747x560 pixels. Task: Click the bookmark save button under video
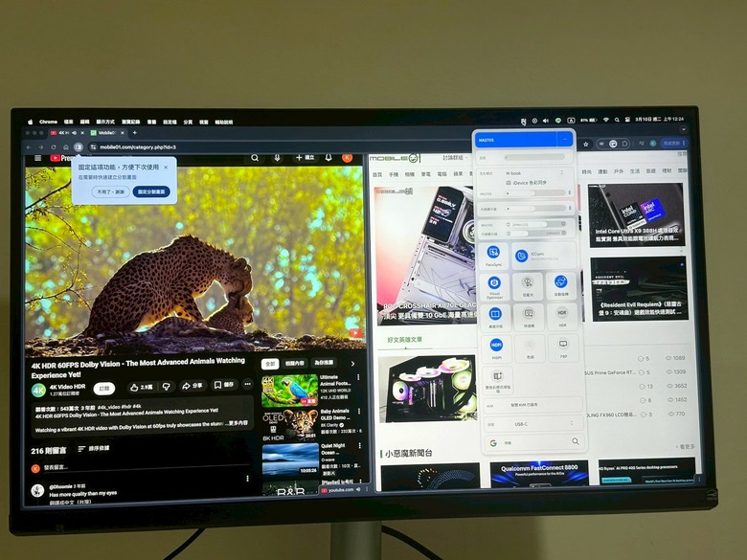tap(223, 385)
